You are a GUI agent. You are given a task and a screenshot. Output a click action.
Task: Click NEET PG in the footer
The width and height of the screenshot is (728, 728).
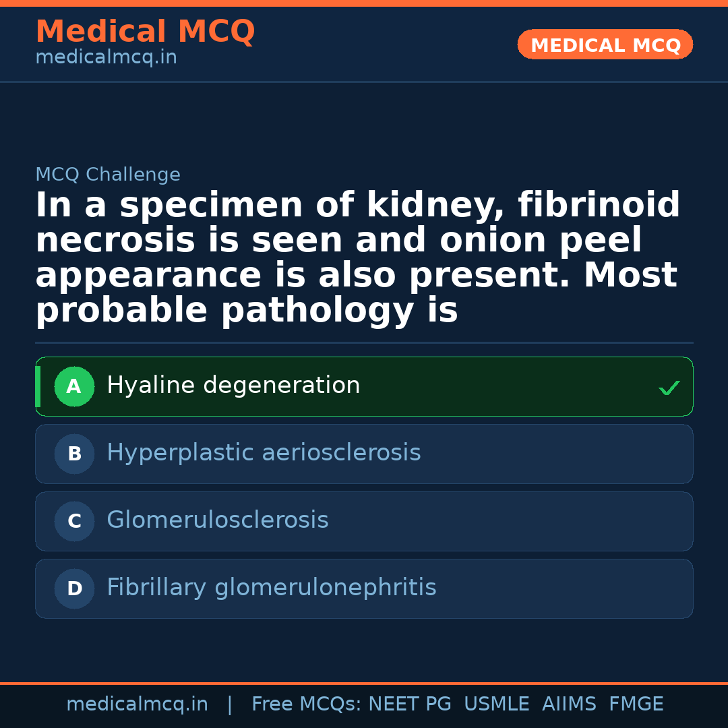pos(410,704)
